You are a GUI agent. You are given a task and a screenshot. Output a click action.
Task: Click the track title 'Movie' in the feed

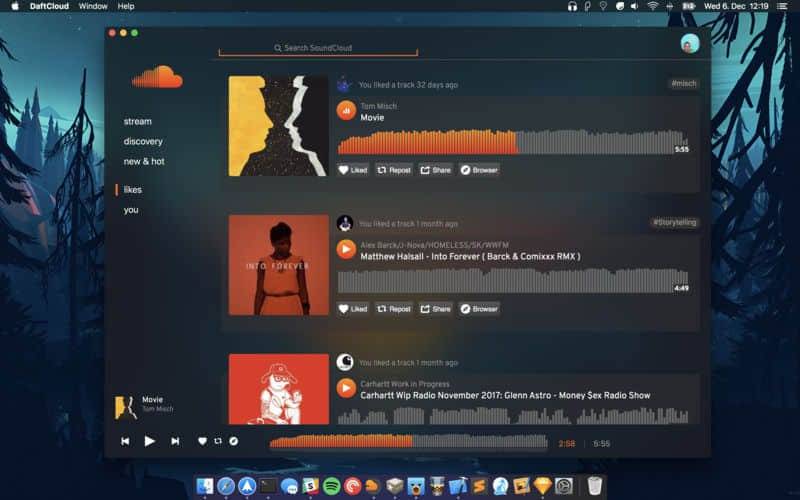[372, 117]
